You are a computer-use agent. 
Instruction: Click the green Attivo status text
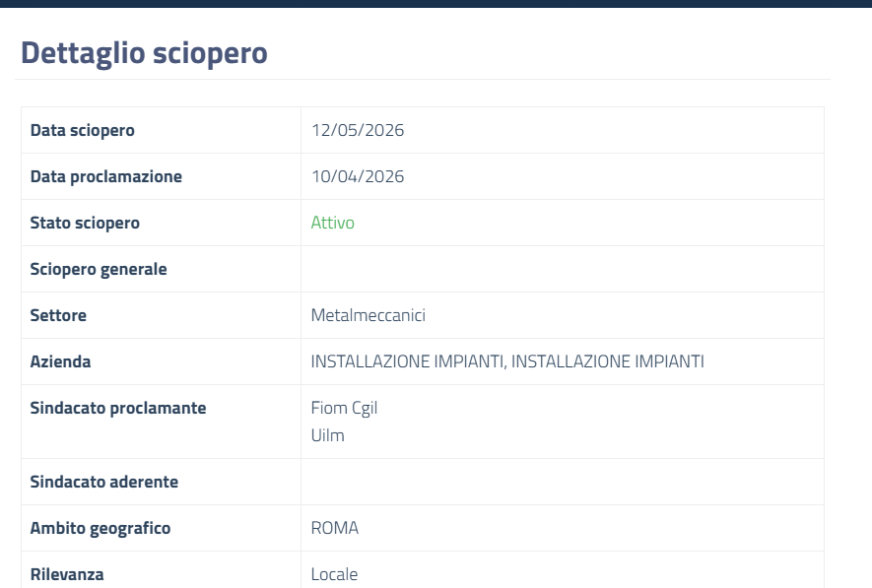(x=333, y=223)
